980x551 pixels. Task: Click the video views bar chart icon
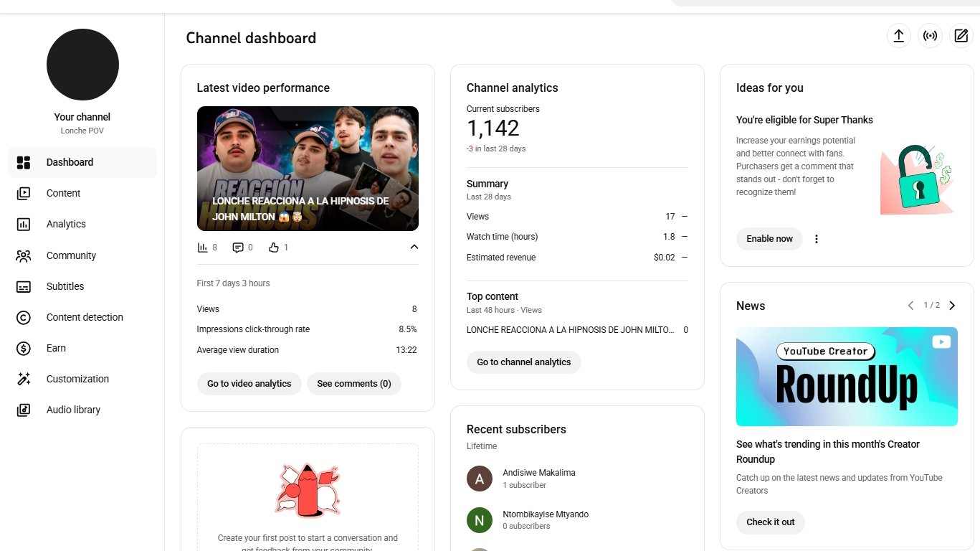click(x=203, y=248)
